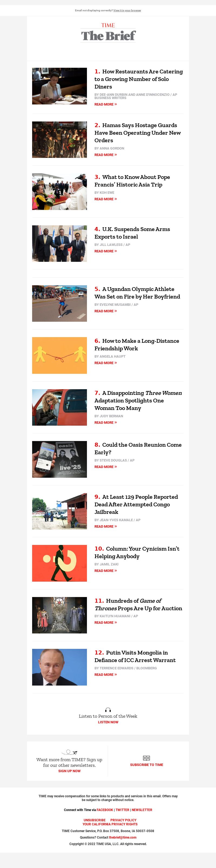
Task: Click the TIME The Brief logo
Action: 108,32
